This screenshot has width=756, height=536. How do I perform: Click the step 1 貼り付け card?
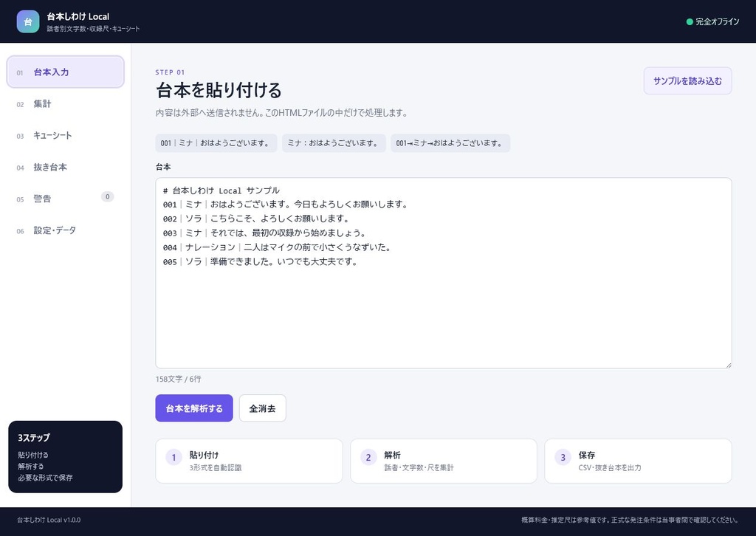[x=249, y=461]
